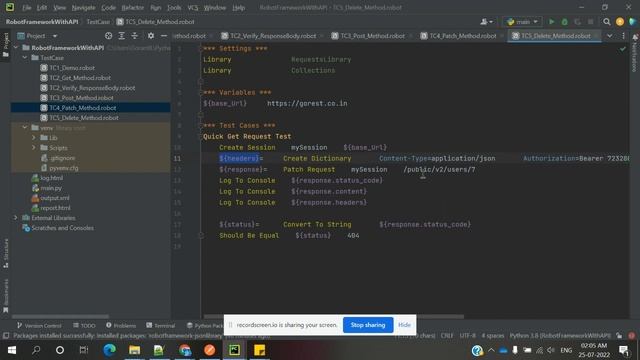Open the File menu
This screenshot has width=640, height=360.
(x=27, y=7)
